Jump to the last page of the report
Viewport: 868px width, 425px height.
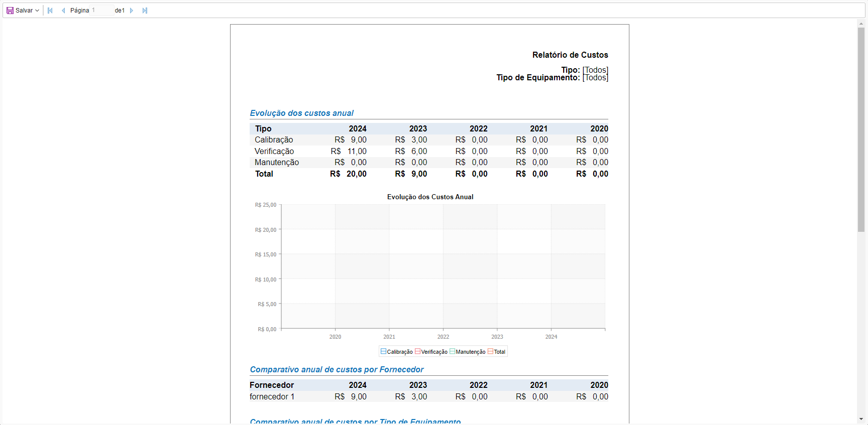145,11
